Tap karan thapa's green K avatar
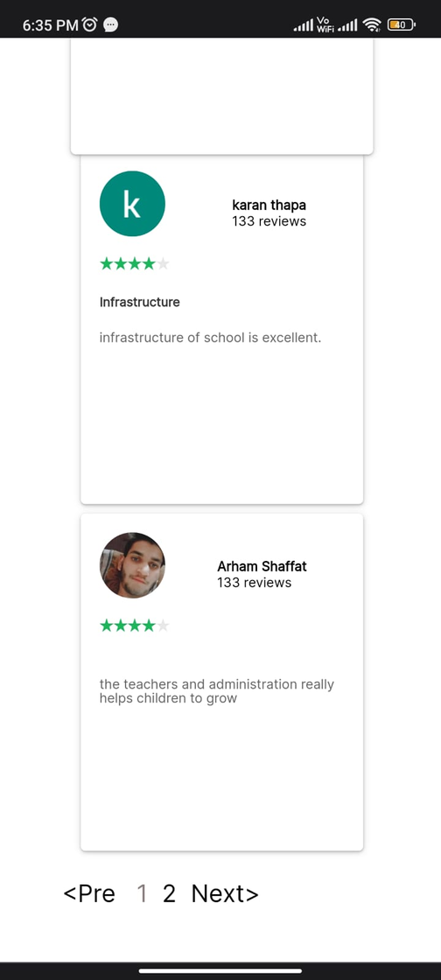This screenshot has width=441, height=980. (132, 204)
